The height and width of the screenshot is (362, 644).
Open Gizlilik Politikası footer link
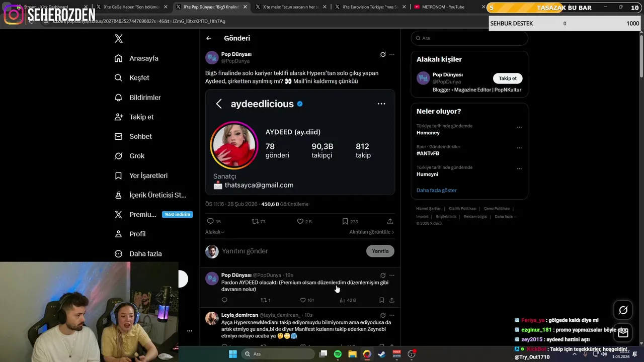pyautogui.click(x=462, y=209)
